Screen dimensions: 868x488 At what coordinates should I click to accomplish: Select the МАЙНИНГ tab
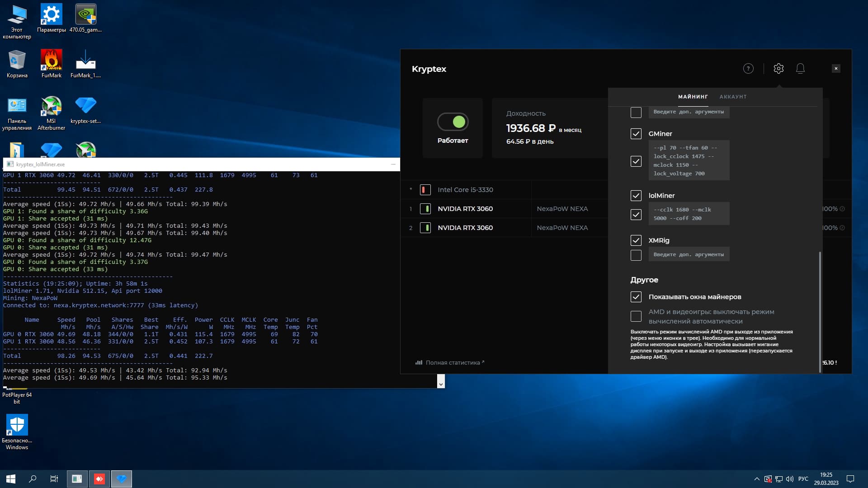coord(693,97)
